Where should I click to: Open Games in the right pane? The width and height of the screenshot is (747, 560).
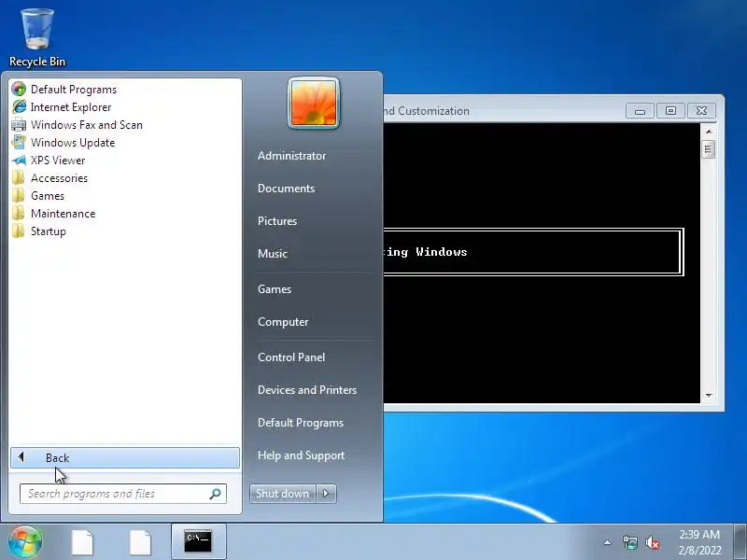[x=275, y=289]
